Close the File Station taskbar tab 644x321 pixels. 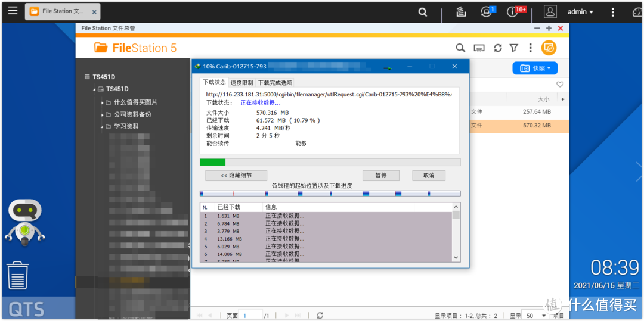(x=94, y=13)
